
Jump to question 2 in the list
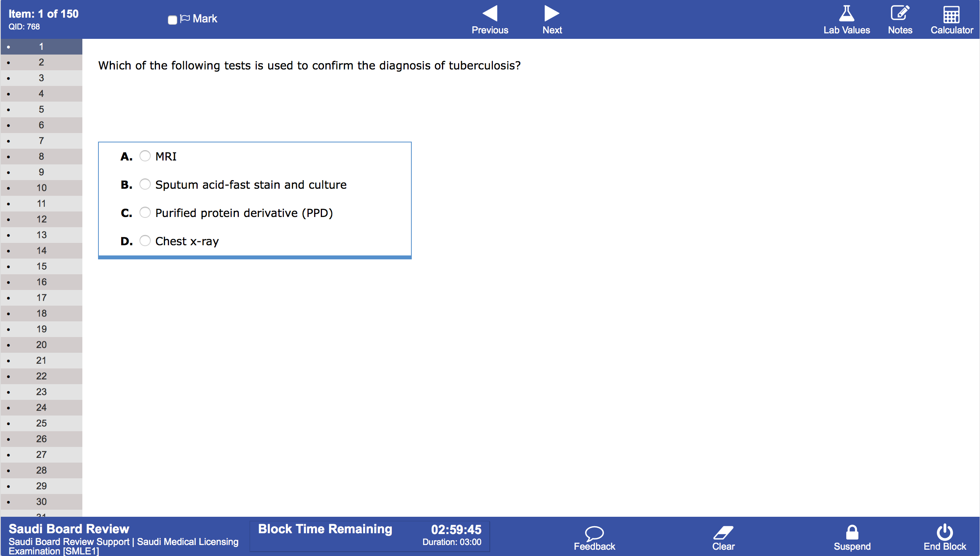pos(41,62)
